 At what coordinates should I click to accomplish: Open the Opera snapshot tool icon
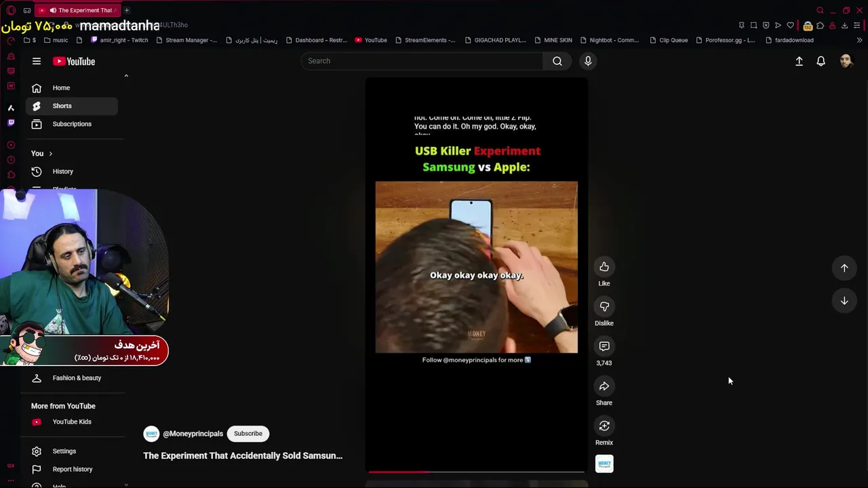pos(753,25)
